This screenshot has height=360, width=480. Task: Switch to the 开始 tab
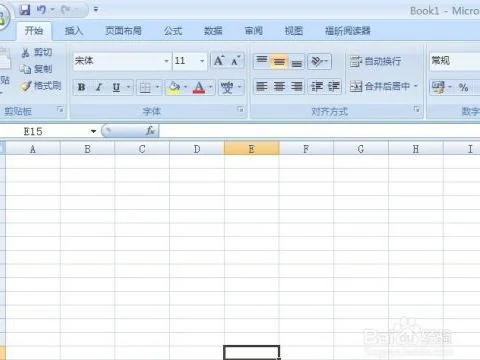click(34, 31)
